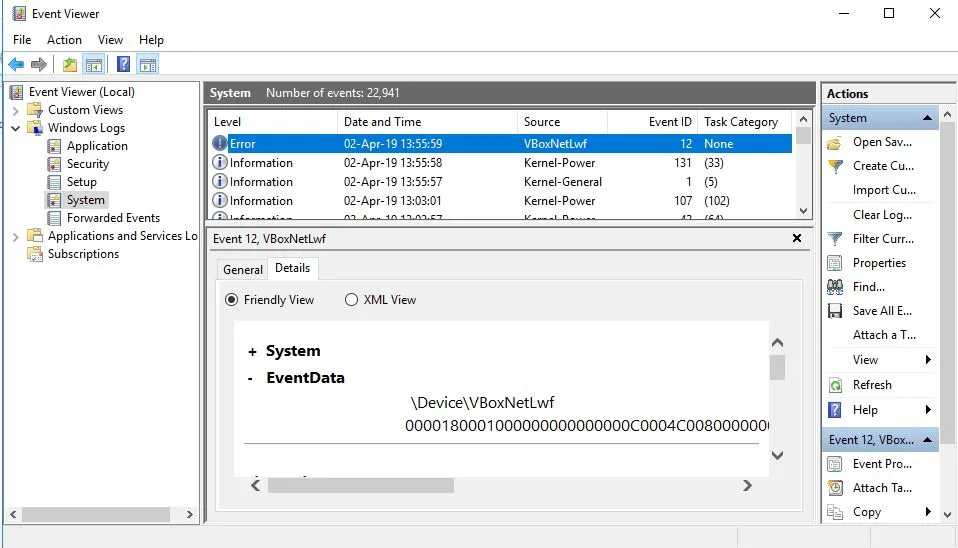This screenshot has width=958, height=548.
Task: Click the Actions pane scroll down arrow
Action: (x=948, y=515)
